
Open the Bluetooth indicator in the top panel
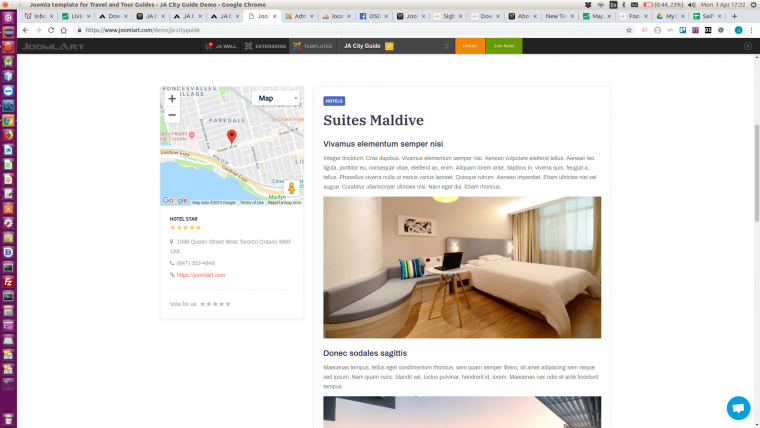624,4
